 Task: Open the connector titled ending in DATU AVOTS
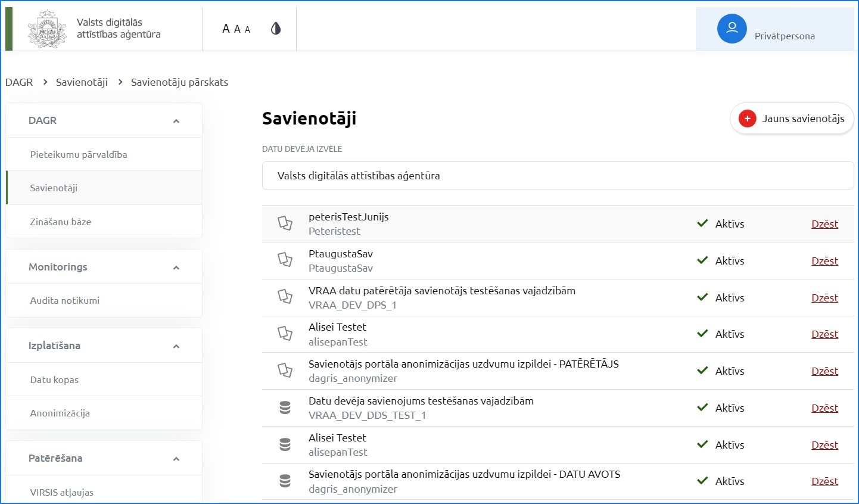(x=464, y=474)
